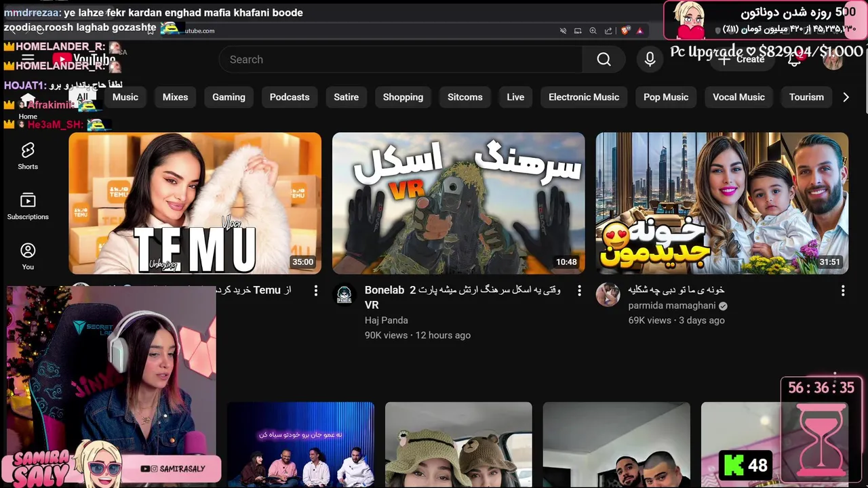The width and height of the screenshot is (868, 488).
Task: Open the zoom magnifier in address bar
Action: coord(593,30)
